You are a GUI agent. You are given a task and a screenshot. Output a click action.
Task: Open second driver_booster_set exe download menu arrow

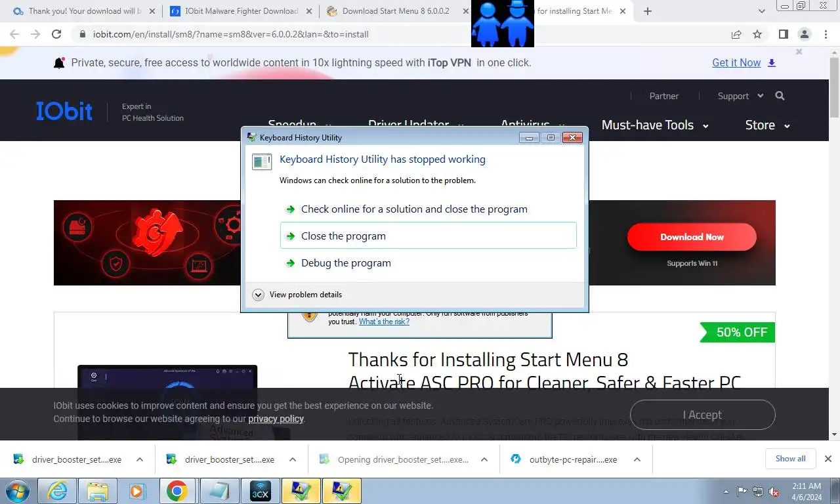(x=293, y=459)
